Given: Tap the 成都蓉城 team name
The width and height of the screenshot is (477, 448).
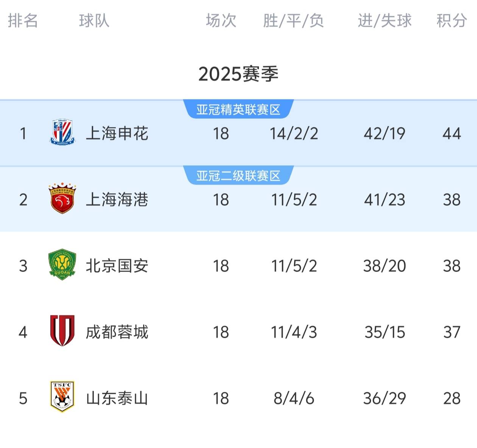Looking at the screenshot, I should click(x=117, y=332).
